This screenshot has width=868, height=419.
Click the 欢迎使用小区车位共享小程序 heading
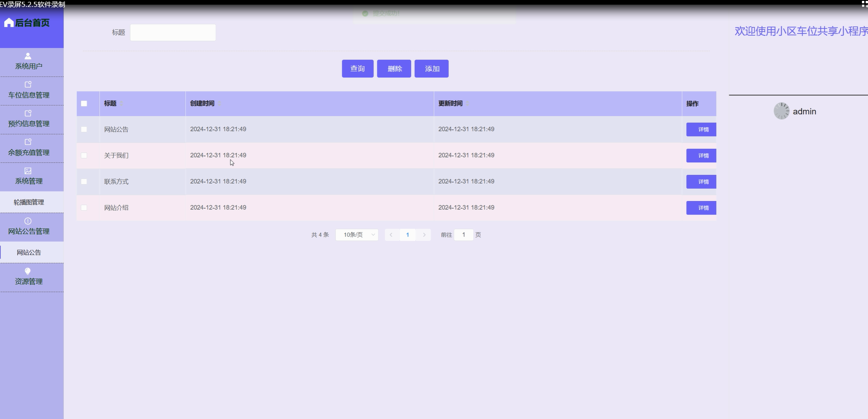pyautogui.click(x=801, y=31)
